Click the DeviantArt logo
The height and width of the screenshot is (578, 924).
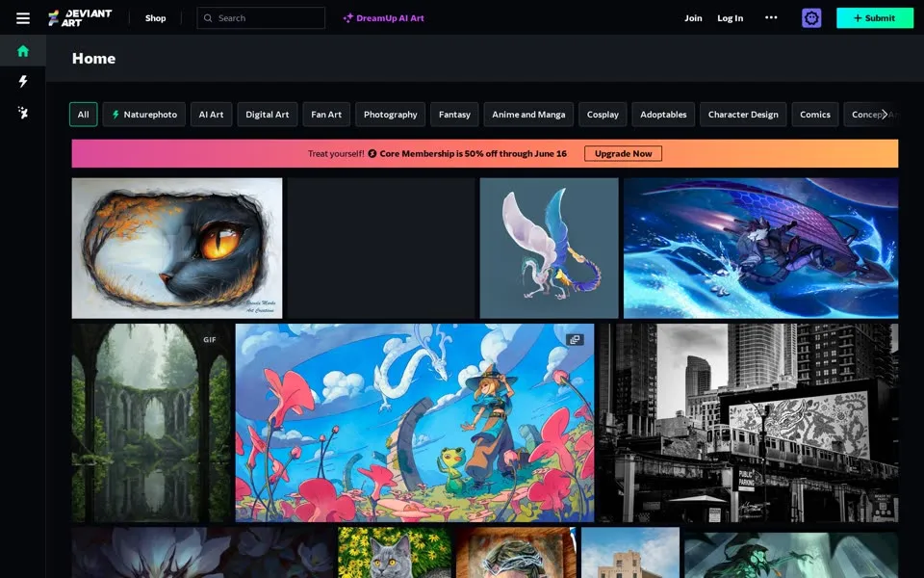[80, 18]
